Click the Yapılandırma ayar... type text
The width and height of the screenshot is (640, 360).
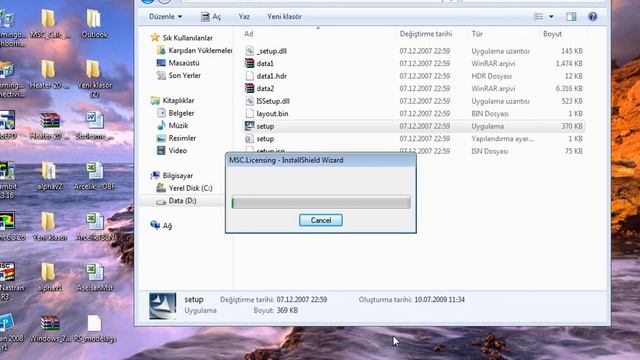tap(502, 139)
